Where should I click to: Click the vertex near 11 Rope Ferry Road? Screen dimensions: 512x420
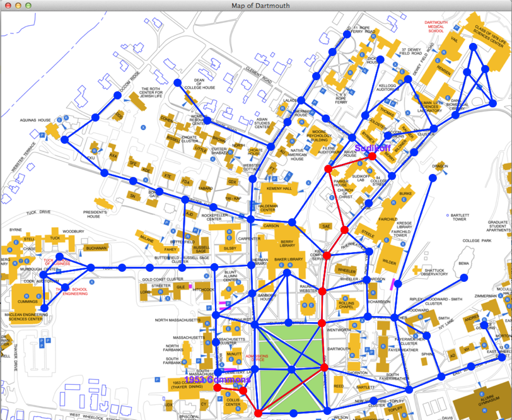(x=347, y=34)
